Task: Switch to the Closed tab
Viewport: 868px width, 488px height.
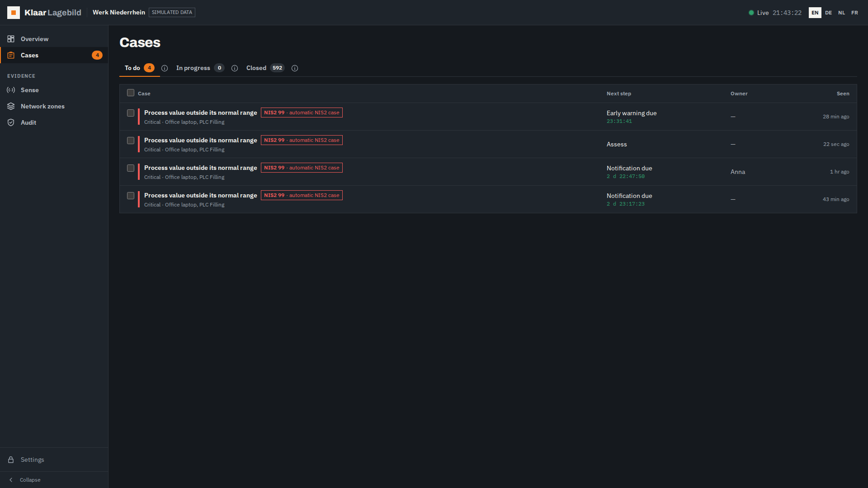Action: pyautogui.click(x=265, y=68)
